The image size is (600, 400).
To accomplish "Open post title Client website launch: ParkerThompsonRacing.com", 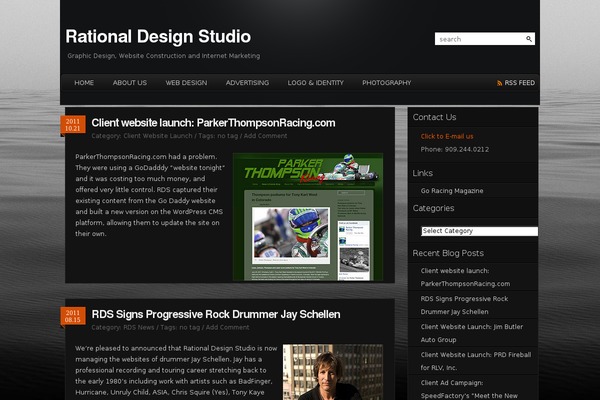I will [213, 123].
